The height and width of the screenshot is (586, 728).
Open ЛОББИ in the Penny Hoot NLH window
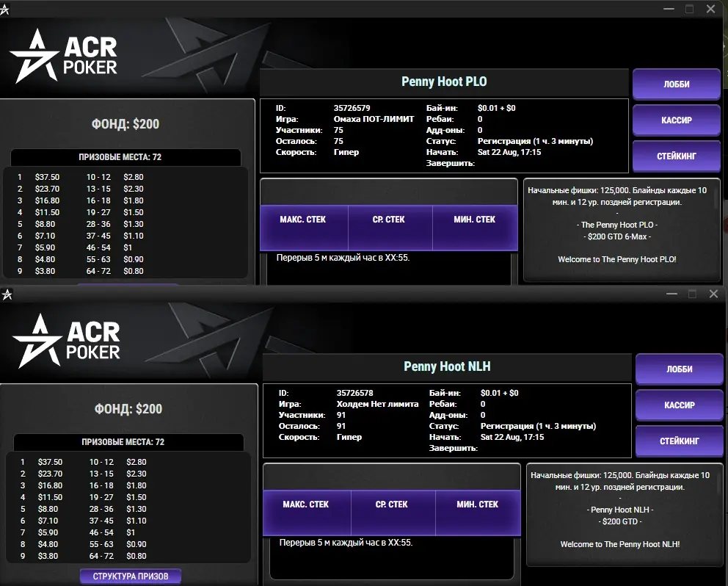point(680,369)
